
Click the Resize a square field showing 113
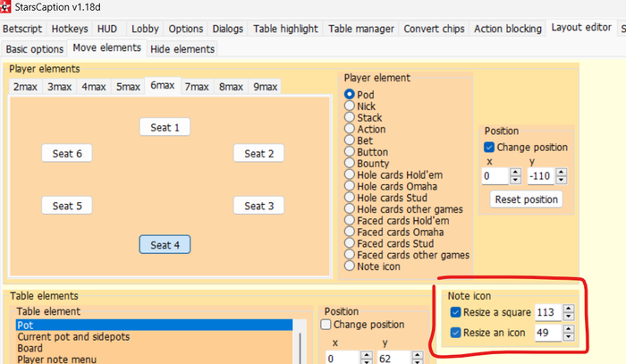coord(548,312)
